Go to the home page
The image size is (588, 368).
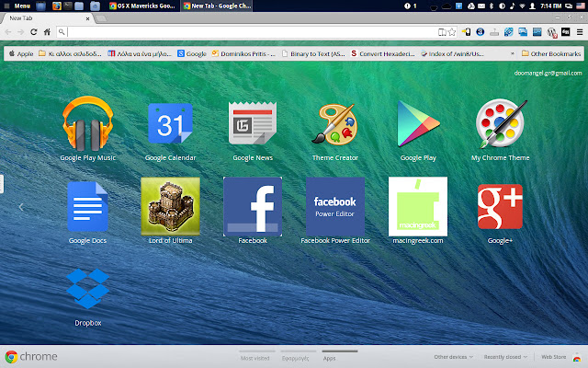[47, 32]
